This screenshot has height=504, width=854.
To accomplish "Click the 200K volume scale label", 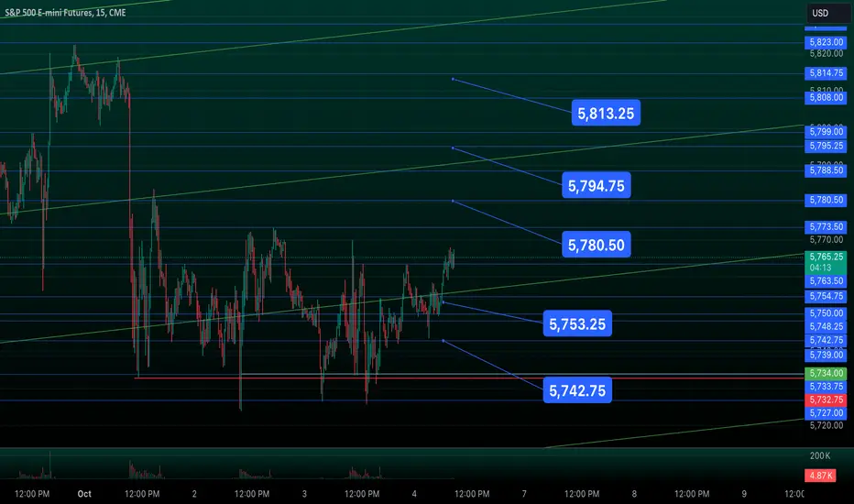I will (820, 455).
